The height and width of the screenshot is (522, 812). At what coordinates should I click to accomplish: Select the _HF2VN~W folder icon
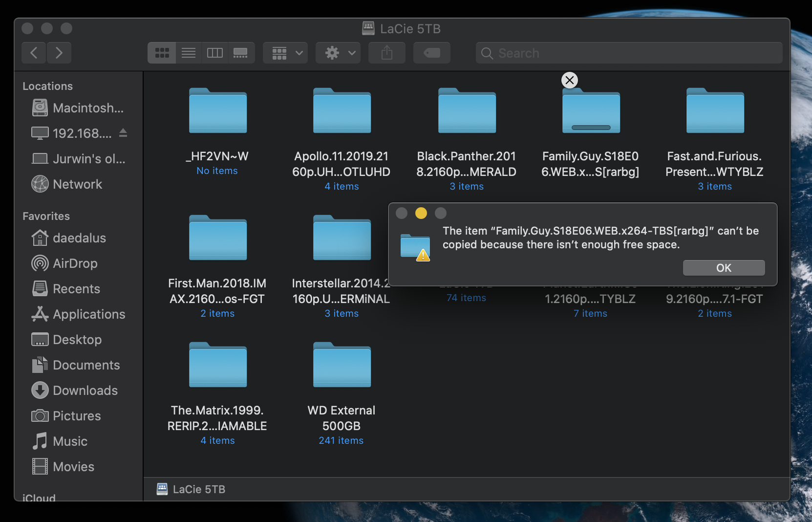tap(218, 110)
